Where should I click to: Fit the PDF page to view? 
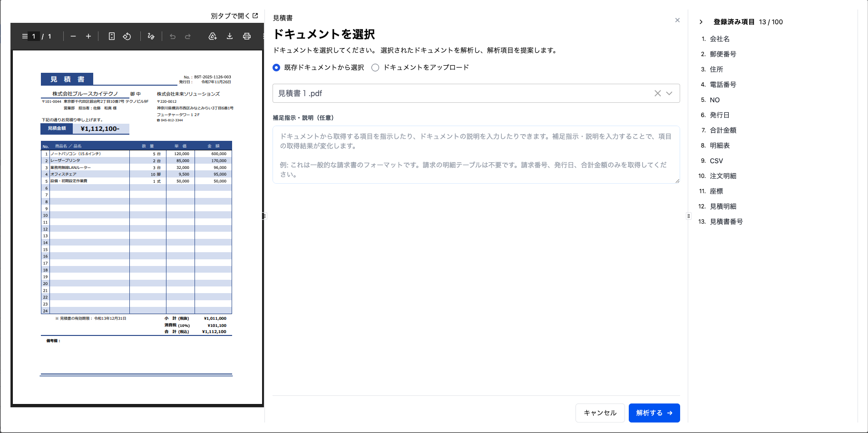[112, 36]
